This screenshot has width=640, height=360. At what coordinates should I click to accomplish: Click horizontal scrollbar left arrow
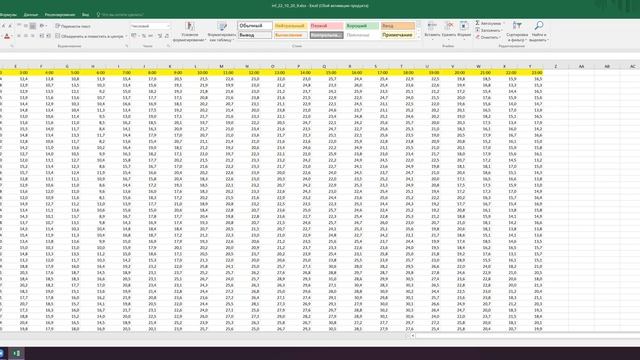(413, 336)
